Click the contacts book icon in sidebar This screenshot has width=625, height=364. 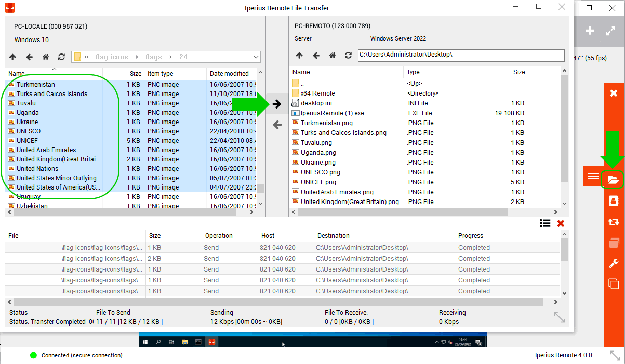[613, 200]
